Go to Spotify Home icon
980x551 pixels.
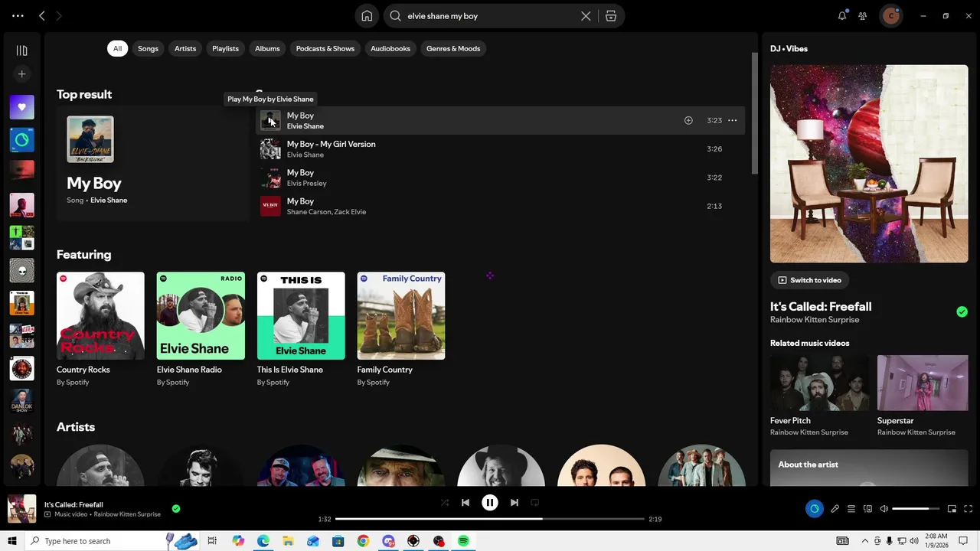pyautogui.click(x=367, y=16)
